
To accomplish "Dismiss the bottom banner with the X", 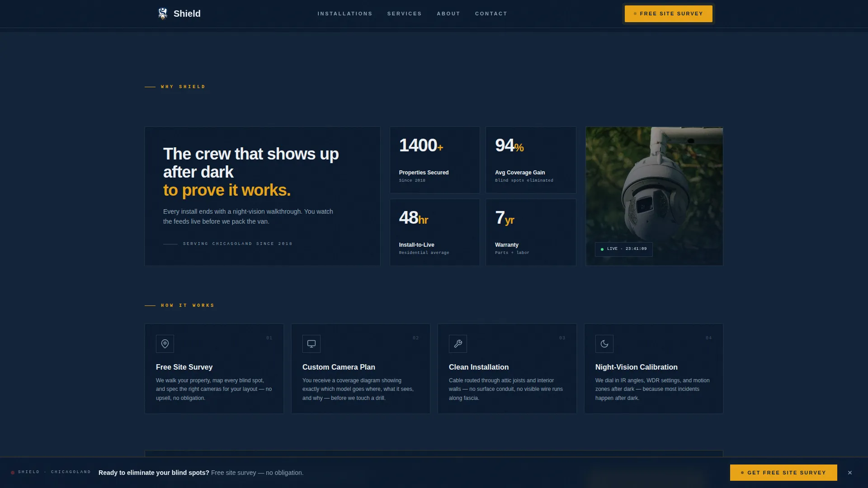I will 850,473.
